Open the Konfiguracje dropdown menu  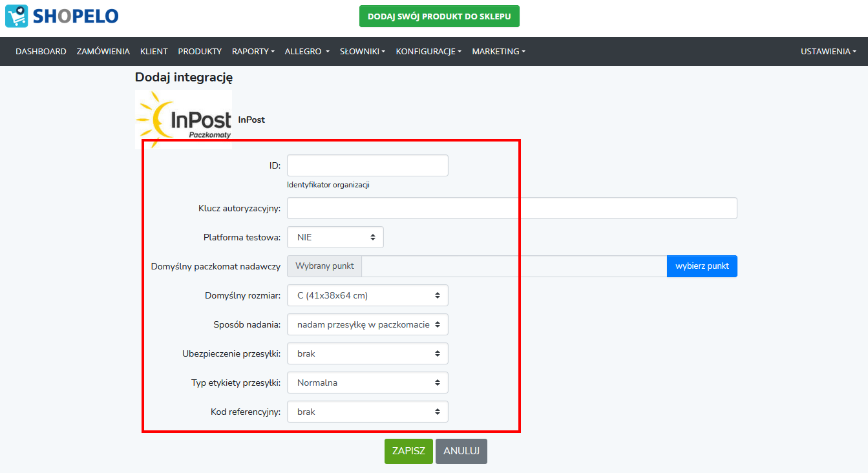tap(429, 51)
